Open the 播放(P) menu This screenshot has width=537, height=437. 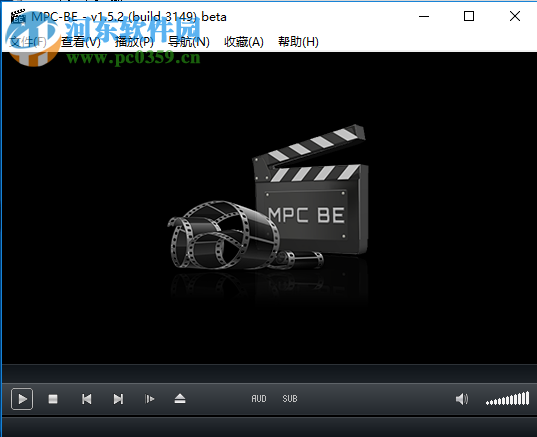pos(134,42)
